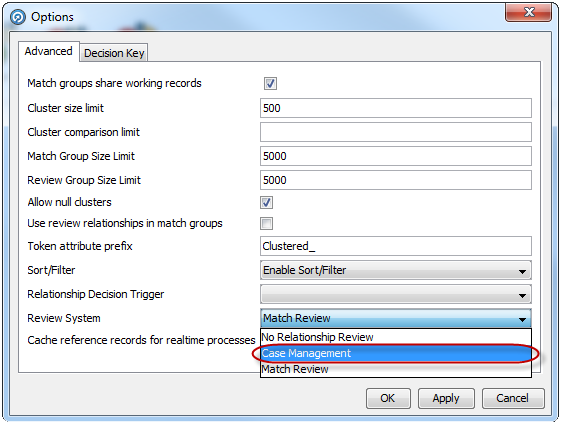Click the Review System label
Viewport: 561px width, 424px height.
pos(64,318)
